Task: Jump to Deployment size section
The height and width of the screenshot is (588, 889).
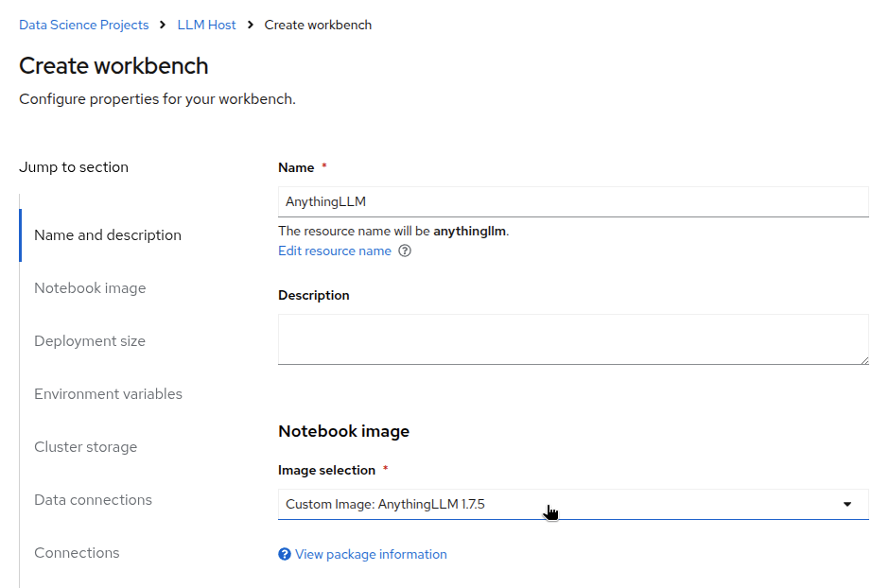Action: [90, 341]
